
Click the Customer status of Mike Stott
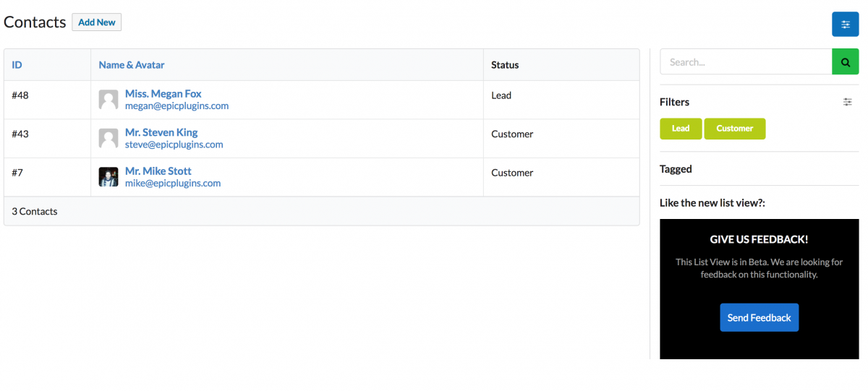click(x=512, y=173)
